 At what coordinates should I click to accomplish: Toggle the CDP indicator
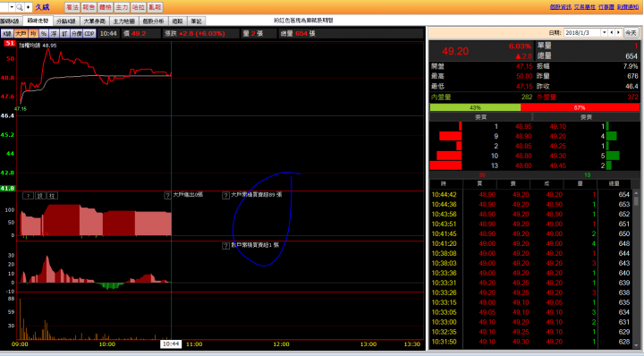(89, 34)
